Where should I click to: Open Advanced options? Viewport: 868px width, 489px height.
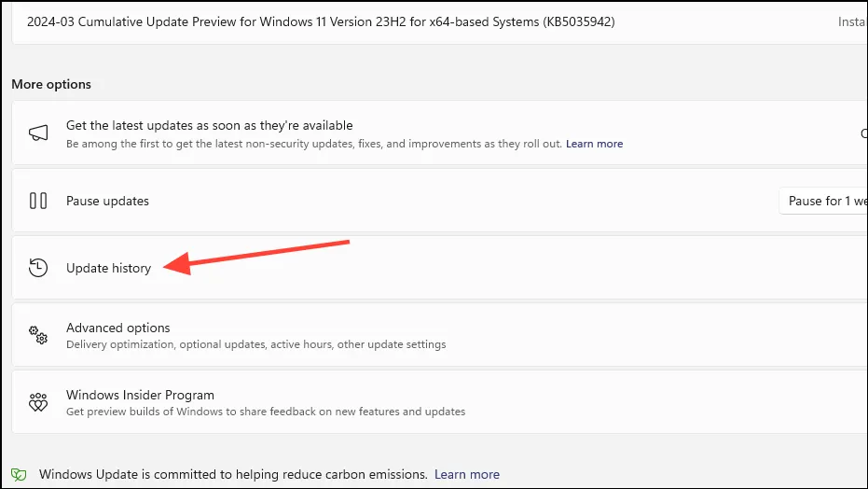click(x=439, y=335)
